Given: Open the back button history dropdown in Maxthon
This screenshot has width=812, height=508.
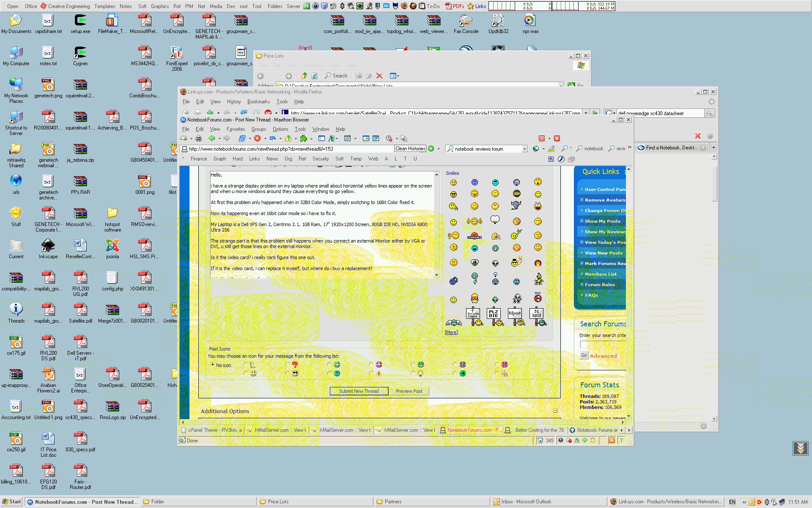Looking at the screenshot, I should 219,138.
